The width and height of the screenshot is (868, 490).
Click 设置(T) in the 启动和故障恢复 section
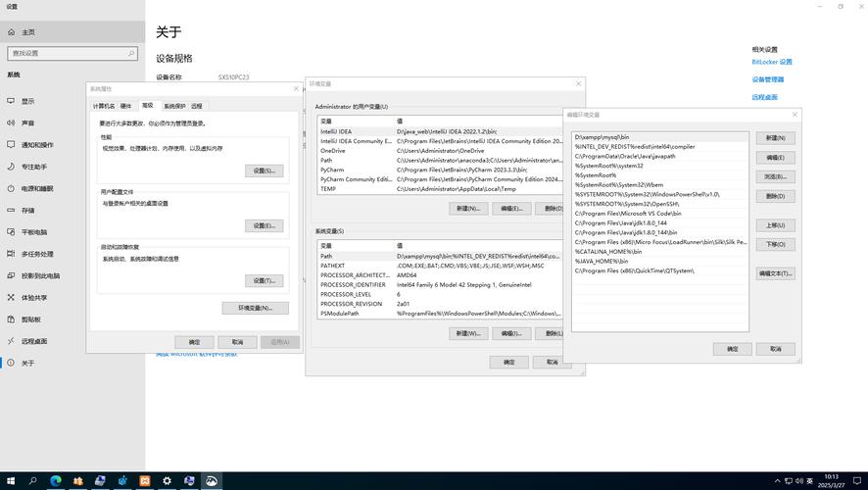[265, 280]
